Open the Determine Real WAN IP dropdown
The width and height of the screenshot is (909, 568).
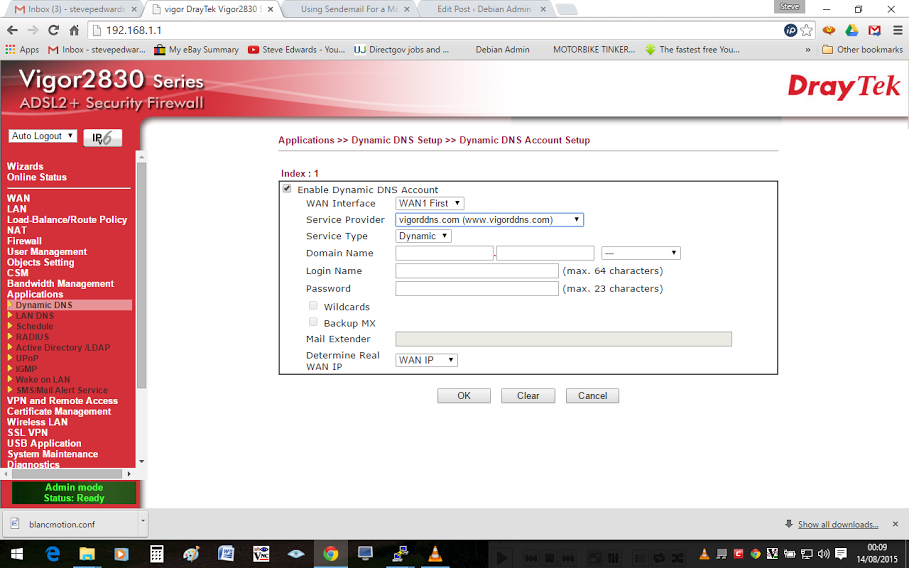point(427,360)
